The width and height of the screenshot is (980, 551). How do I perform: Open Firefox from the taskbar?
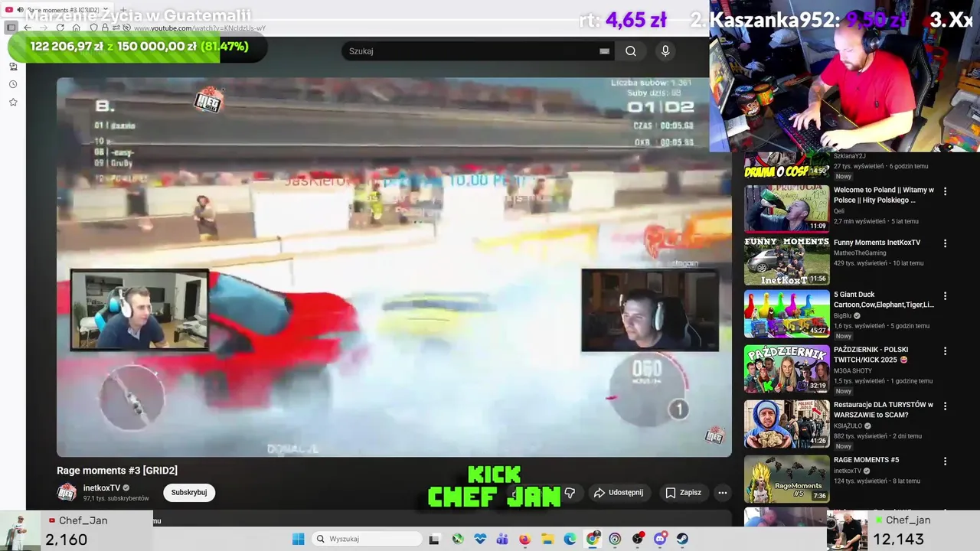click(524, 539)
